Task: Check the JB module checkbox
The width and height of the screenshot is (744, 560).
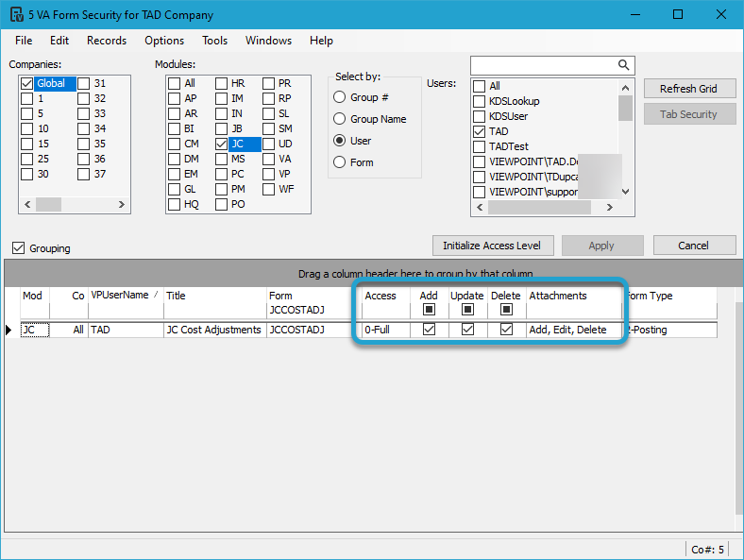Action: 221,128
